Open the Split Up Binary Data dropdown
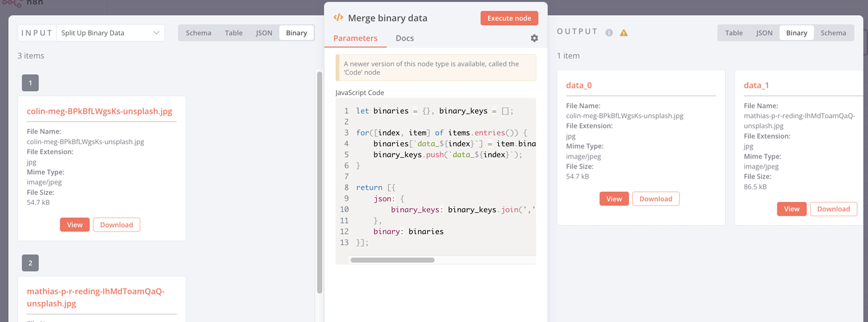Screen dimensions: 868x322 pos(110,33)
